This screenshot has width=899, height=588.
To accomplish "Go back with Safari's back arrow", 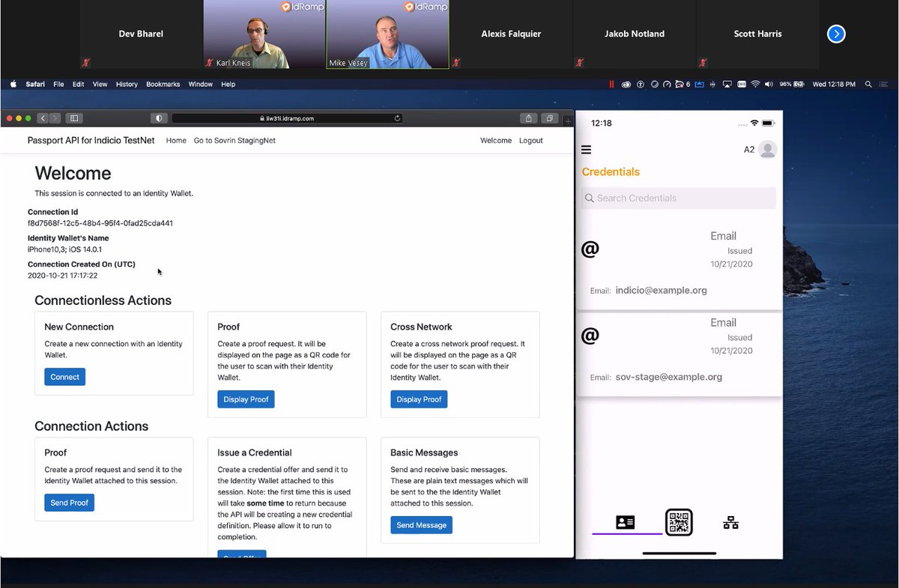I will point(43,118).
